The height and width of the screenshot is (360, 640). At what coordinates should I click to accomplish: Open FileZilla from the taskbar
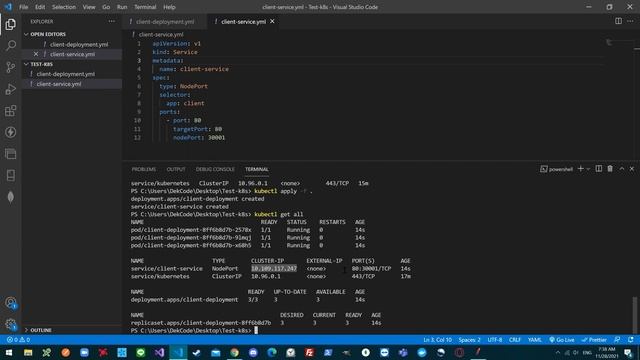click(x=309, y=352)
